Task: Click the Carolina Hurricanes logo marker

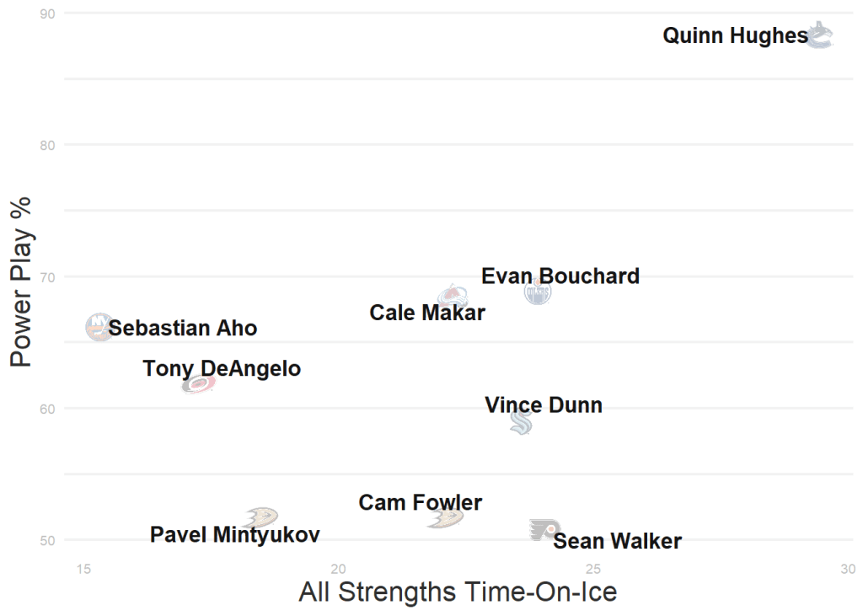Action: pyautogui.click(x=199, y=384)
